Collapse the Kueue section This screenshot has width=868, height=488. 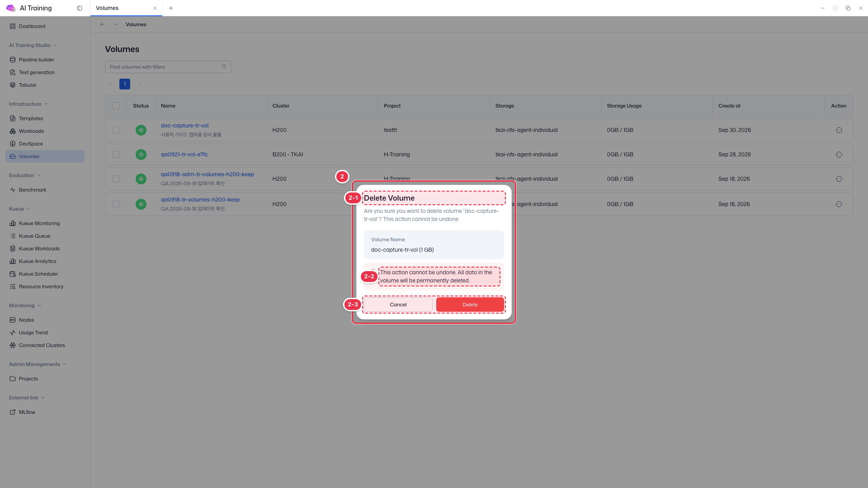(x=20, y=209)
